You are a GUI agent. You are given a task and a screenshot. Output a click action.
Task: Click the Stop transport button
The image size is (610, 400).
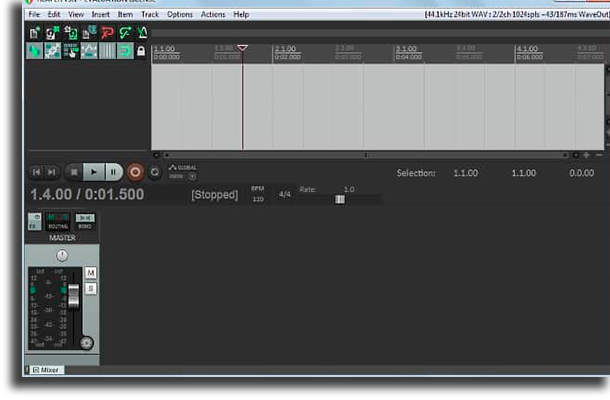[74, 172]
